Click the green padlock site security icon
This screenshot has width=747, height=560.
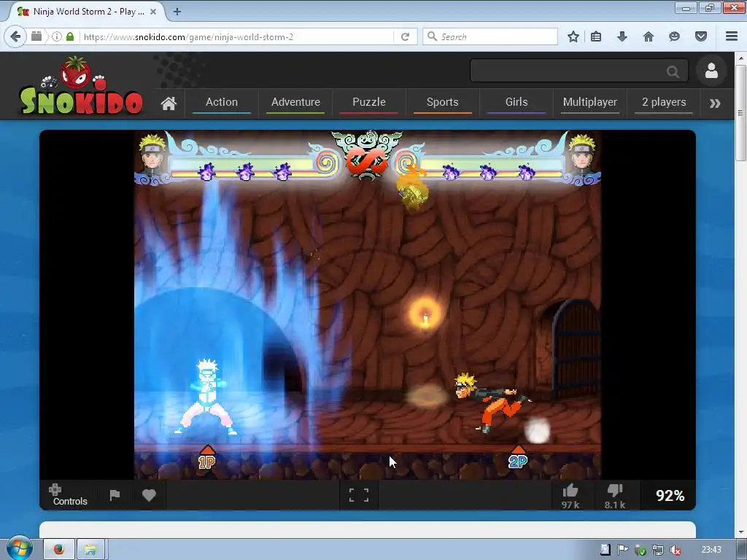coord(70,36)
